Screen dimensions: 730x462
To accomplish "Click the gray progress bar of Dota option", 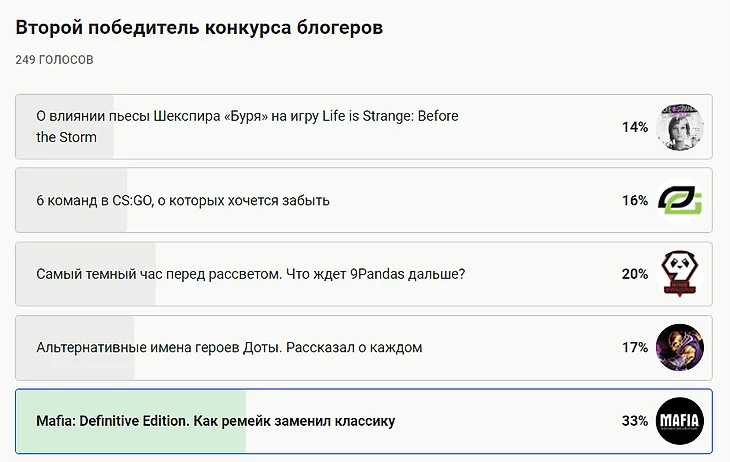I will (75, 368).
